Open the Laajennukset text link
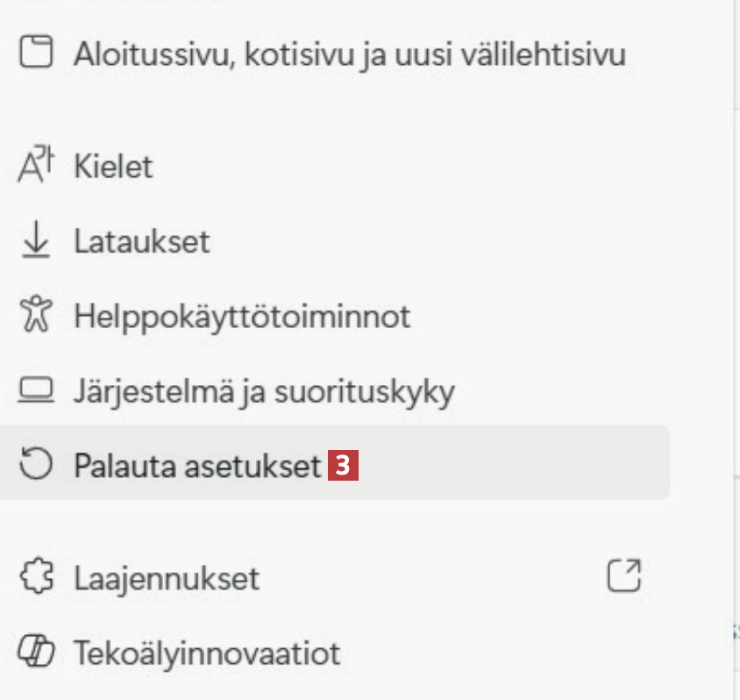740x700 pixels. tap(167, 578)
